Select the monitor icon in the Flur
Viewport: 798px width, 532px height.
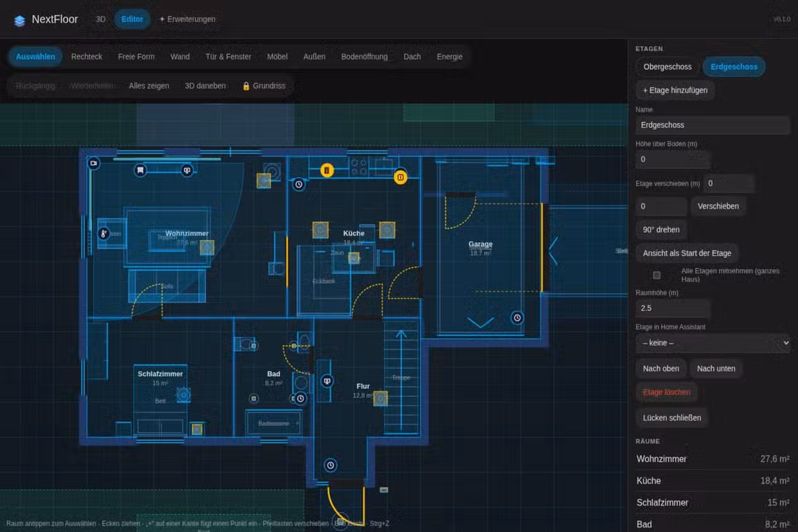327,381
